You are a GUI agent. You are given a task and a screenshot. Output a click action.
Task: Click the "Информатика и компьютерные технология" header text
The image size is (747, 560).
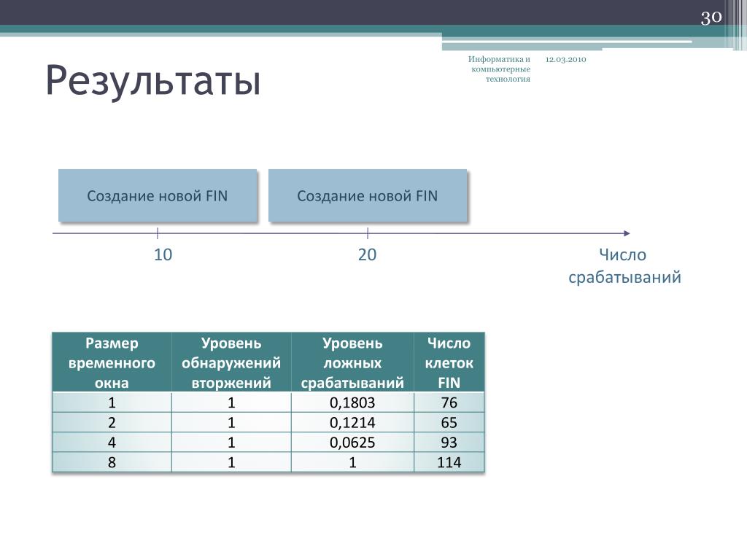(x=499, y=69)
